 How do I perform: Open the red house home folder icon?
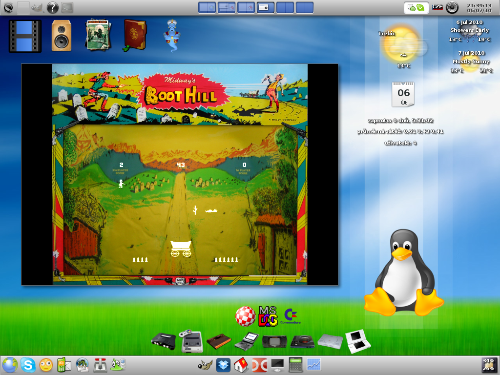pos(241,365)
